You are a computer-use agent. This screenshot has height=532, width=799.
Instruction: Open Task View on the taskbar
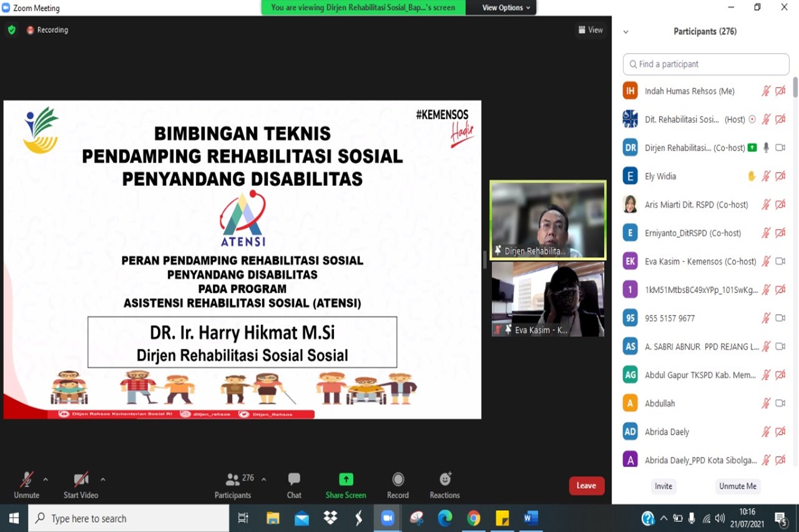(x=243, y=518)
